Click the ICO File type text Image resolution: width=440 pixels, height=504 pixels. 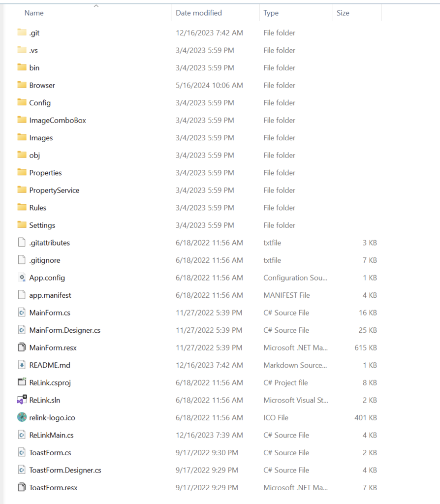pos(276,417)
